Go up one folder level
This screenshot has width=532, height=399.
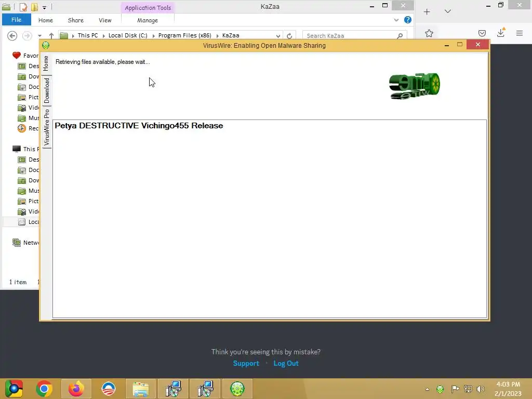coord(51,36)
